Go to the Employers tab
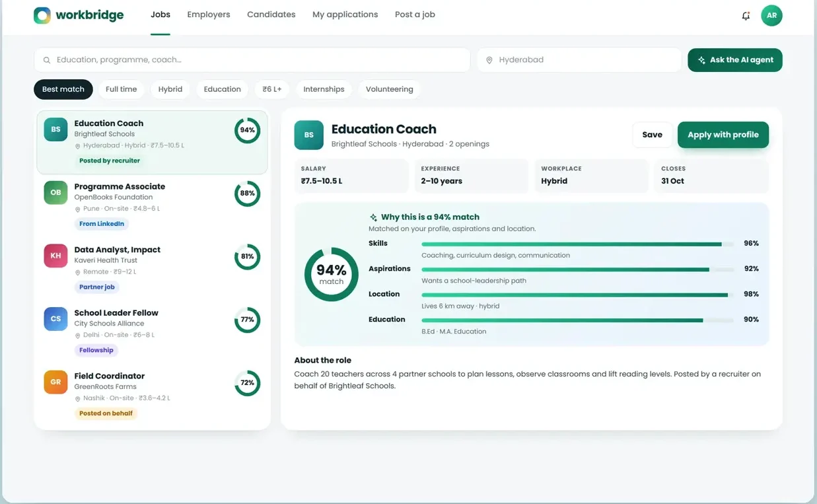This screenshot has height=504, width=817. (x=209, y=15)
